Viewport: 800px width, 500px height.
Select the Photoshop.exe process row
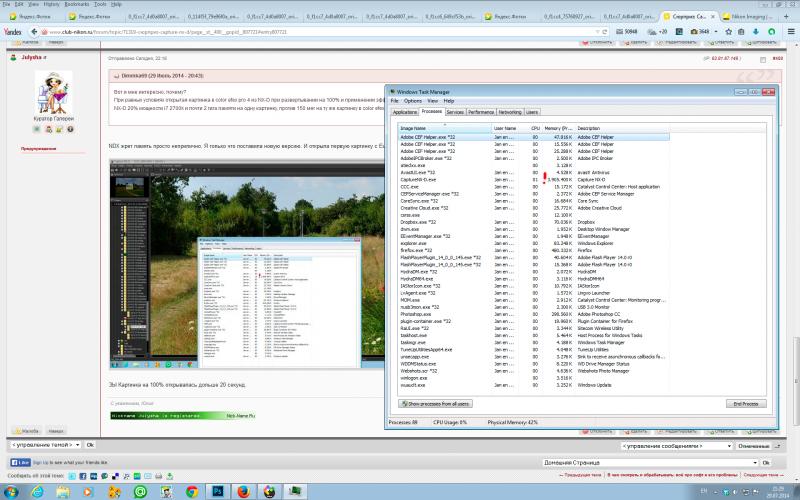(534, 314)
